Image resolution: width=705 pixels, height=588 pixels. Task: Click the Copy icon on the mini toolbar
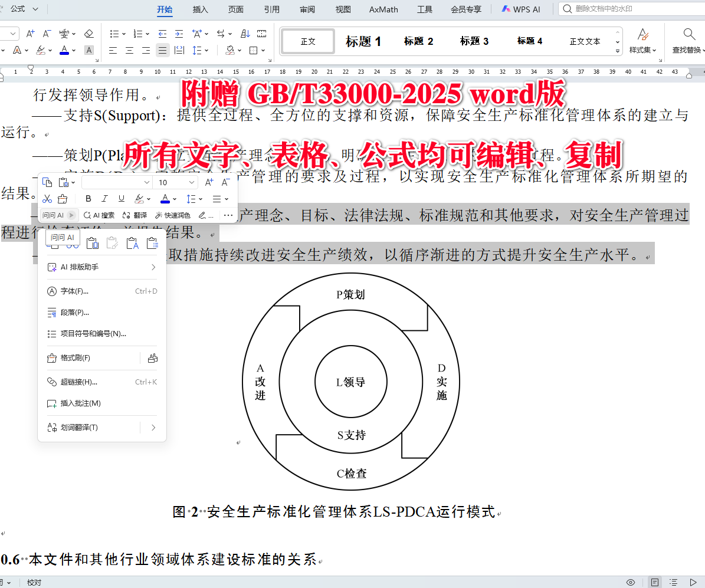pos(47,182)
